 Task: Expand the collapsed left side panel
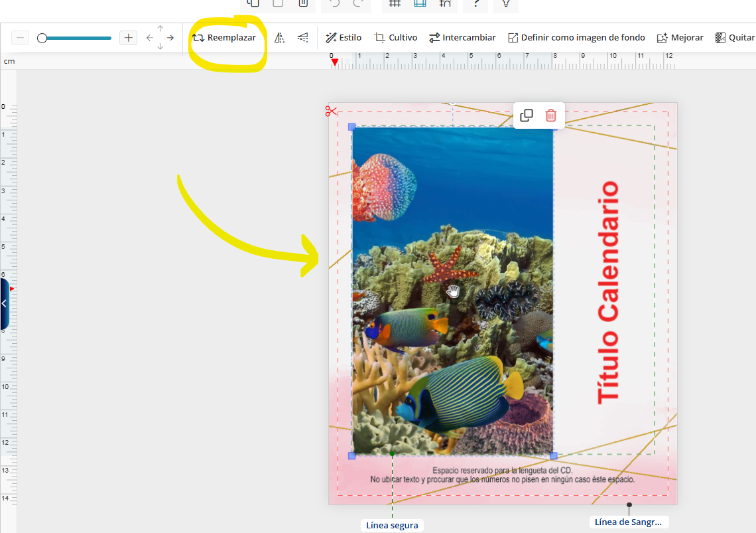click(4, 303)
